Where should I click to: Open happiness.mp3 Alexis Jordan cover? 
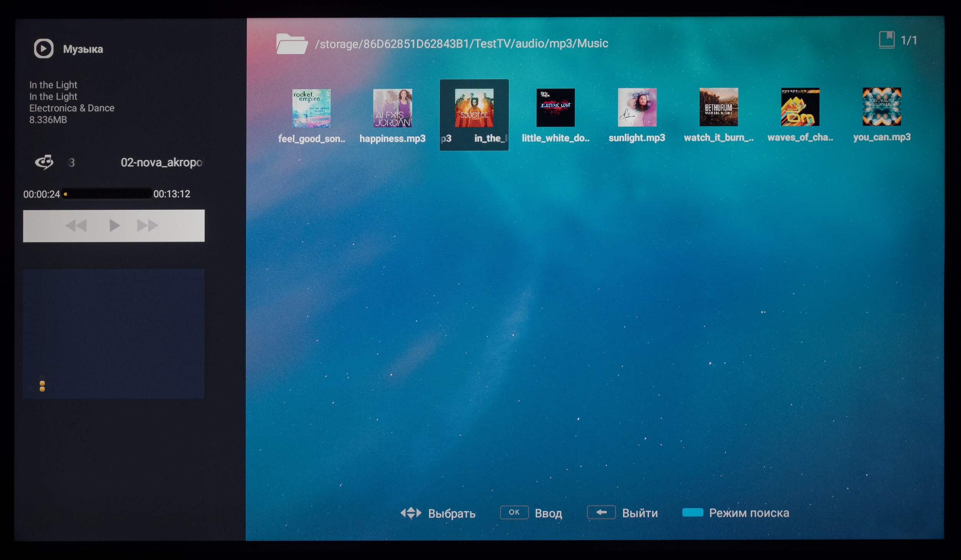(x=392, y=108)
